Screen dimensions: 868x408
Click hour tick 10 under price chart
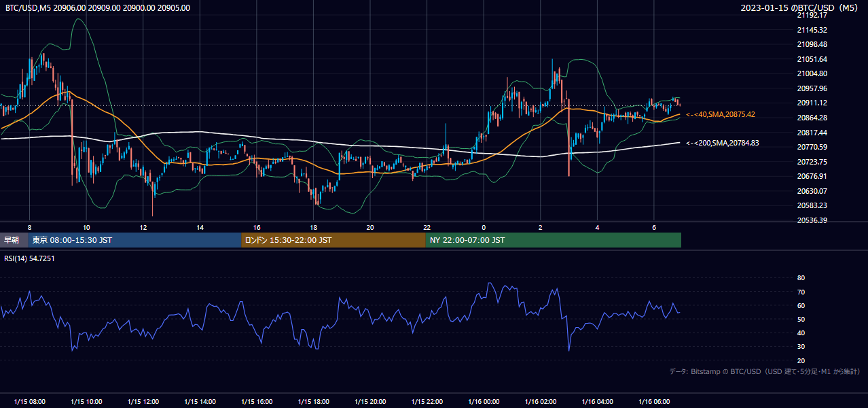pyautogui.click(x=86, y=227)
